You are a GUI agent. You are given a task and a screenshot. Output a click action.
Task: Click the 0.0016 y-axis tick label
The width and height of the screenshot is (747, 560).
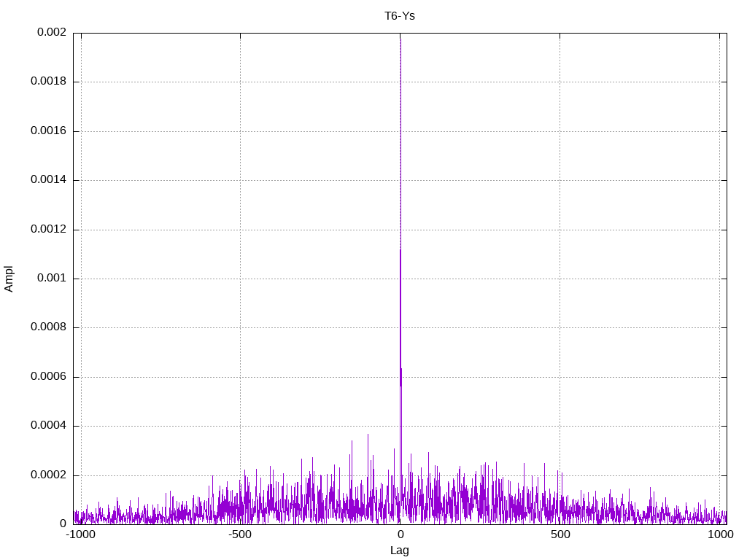[x=48, y=131]
